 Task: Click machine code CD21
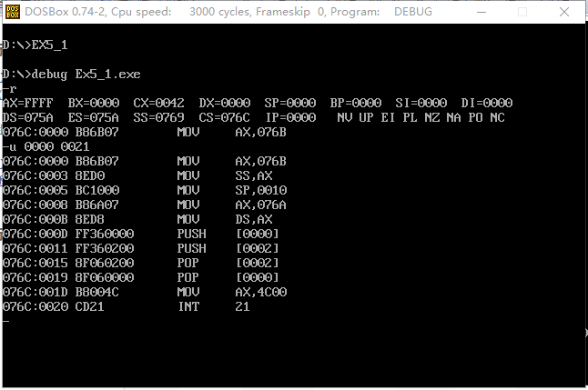90,307
